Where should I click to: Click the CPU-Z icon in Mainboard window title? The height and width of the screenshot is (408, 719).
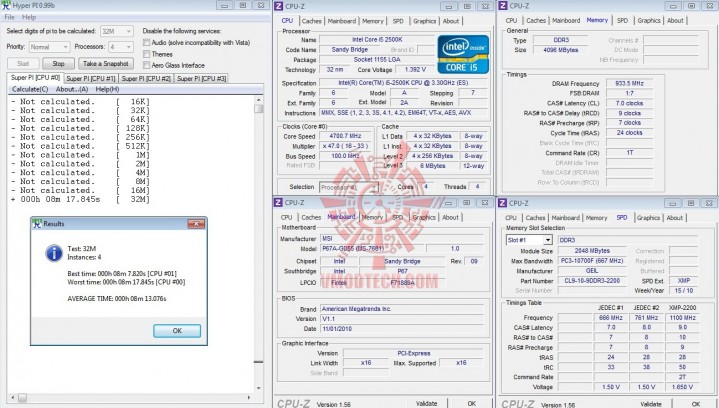(x=278, y=203)
